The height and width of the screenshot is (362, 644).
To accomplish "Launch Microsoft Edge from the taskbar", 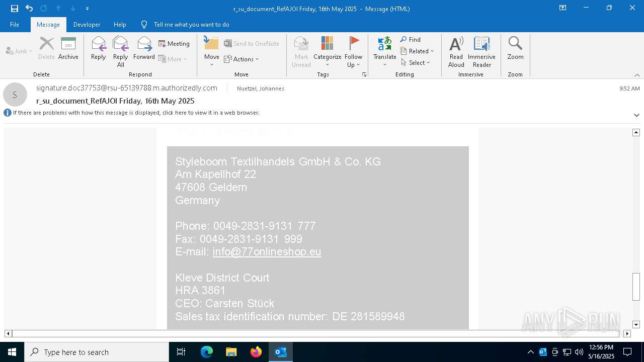I will pos(207,352).
